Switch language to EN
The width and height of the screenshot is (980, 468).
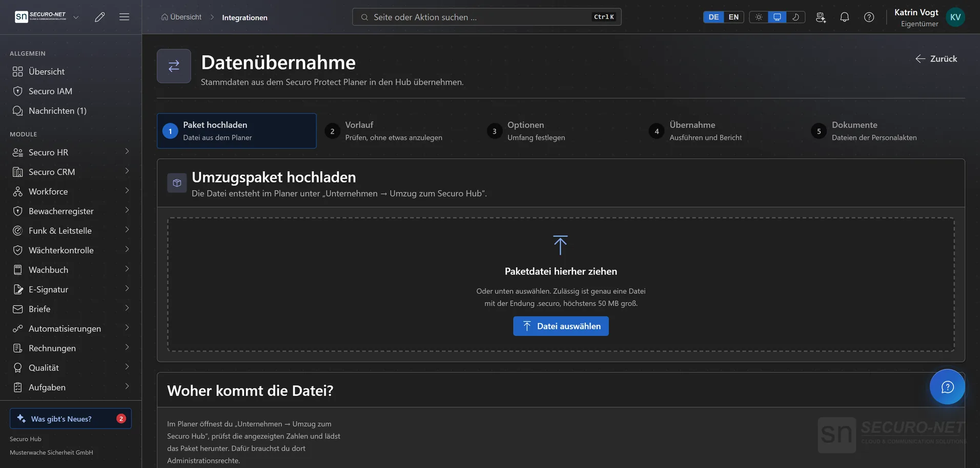pyautogui.click(x=733, y=17)
